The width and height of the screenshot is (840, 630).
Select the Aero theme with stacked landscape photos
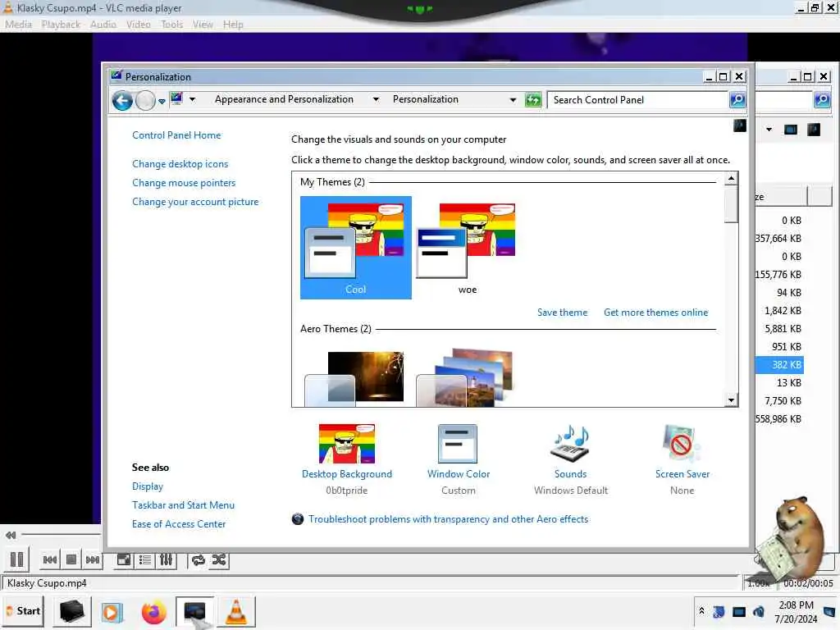pos(465,377)
